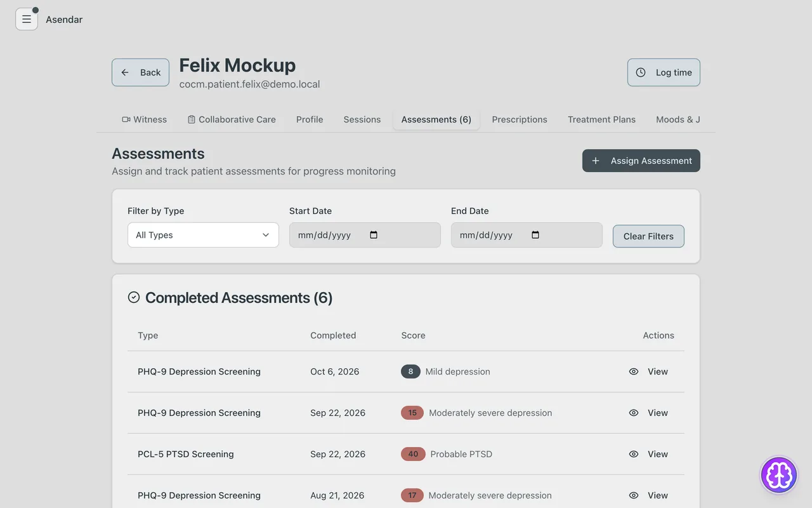Switch to the Sessions tab
812x508 pixels.
pyautogui.click(x=362, y=119)
